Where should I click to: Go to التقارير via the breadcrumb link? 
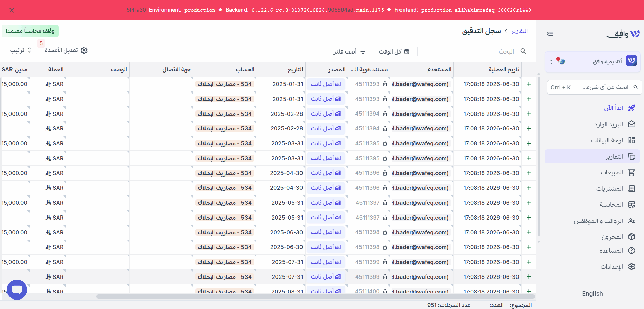[519, 31]
